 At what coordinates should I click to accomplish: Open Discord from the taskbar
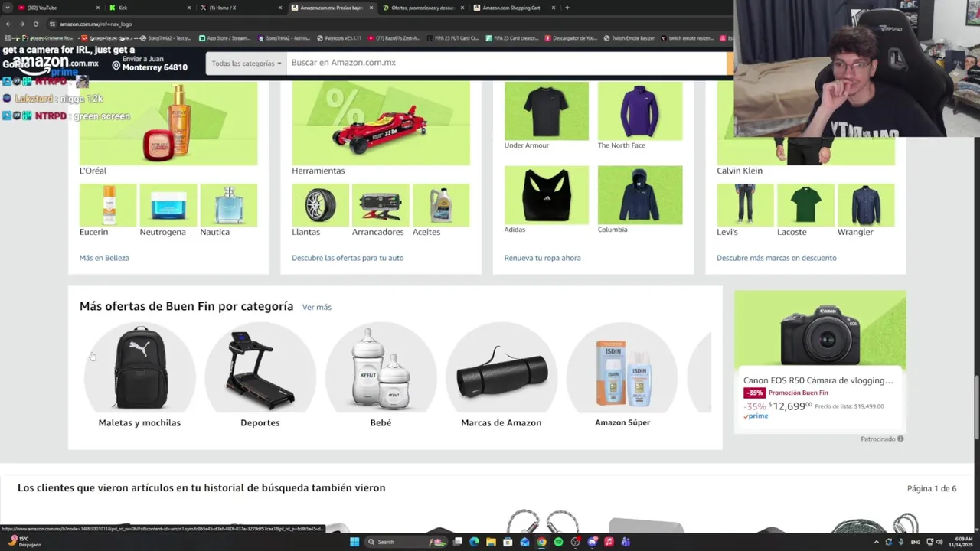(x=592, y=542)
